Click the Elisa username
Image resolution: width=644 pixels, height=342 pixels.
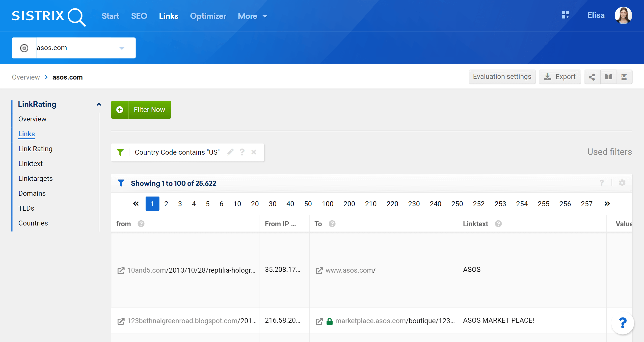click(596, 15)
